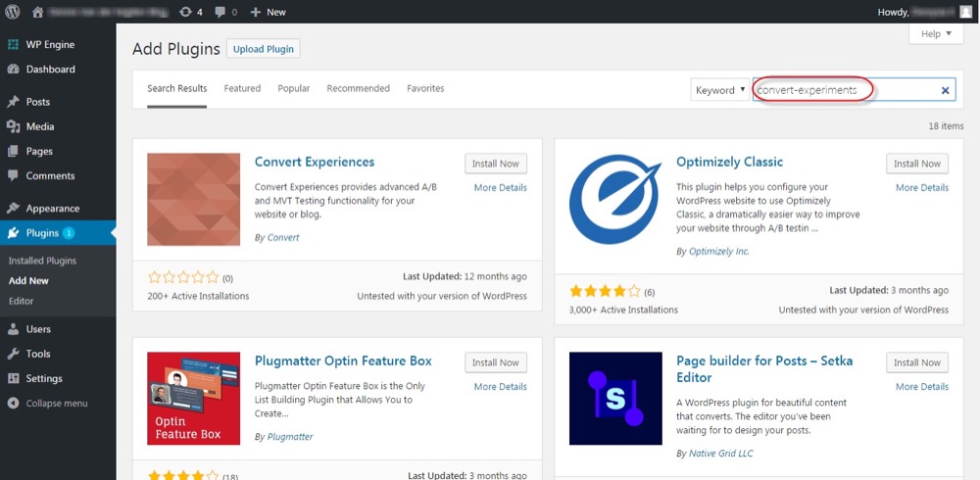
Task: Open Convert Experiences plugin title
Action: [315, 162]
